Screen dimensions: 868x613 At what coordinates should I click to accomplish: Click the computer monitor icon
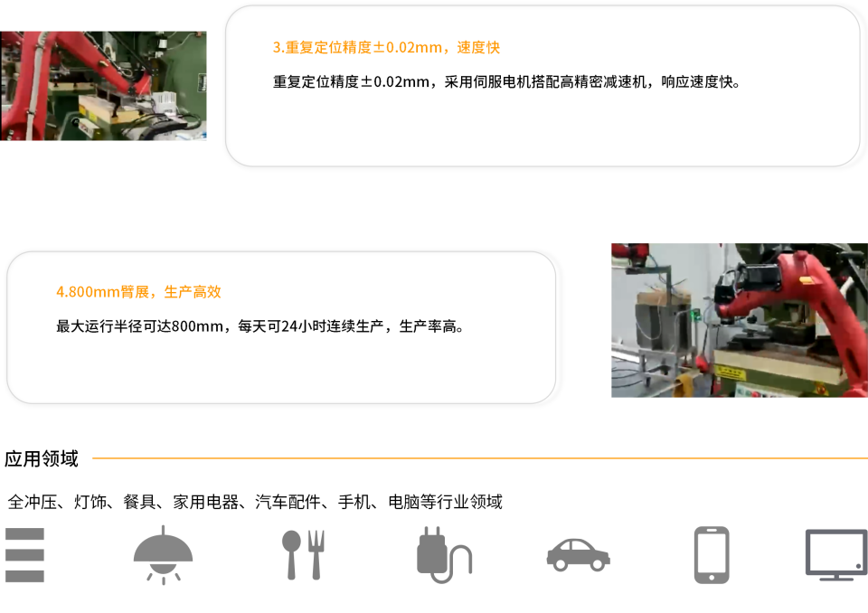(836, 555)
